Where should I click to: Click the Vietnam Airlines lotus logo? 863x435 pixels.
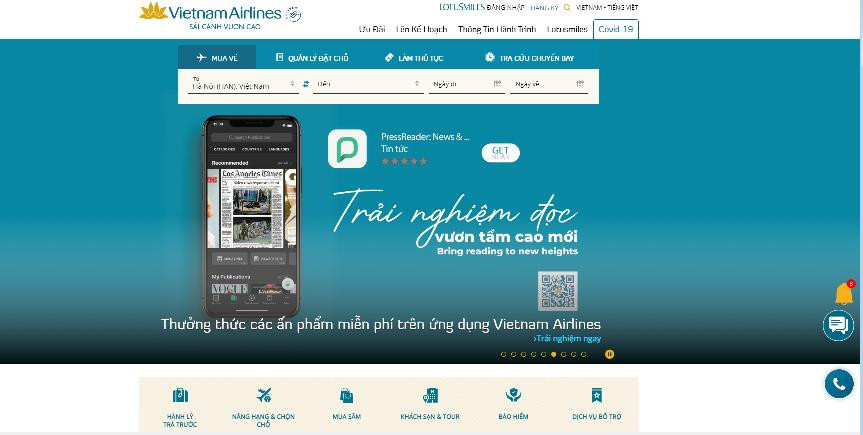153,10
